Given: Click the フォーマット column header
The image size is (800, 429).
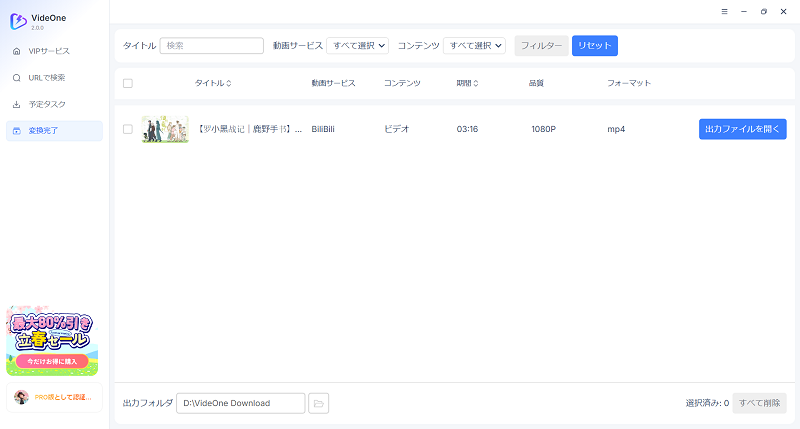Looking at the screenshot, I should pos(629,83).
